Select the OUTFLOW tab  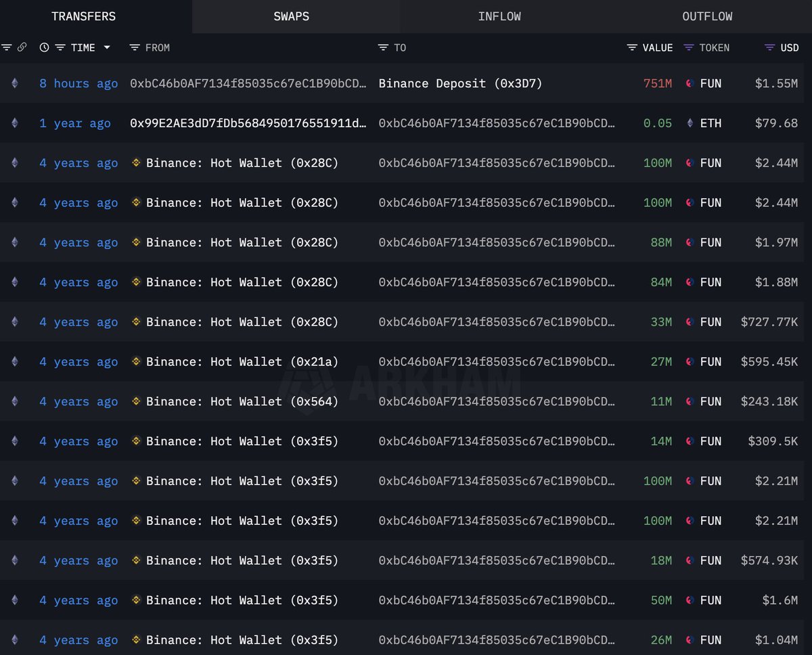[x=707, y=16]
